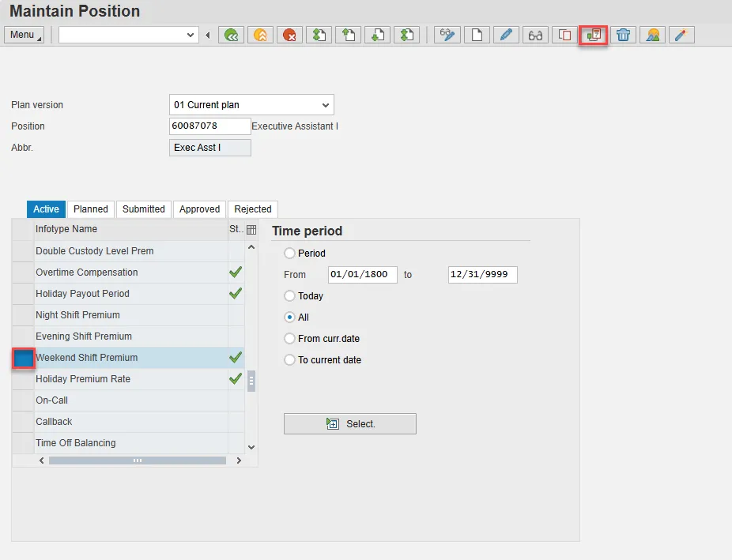Image resolution: width=732 pixels, height=560 pixels.
Task: Switch to the Planned tab
Action: pos(91,209)
